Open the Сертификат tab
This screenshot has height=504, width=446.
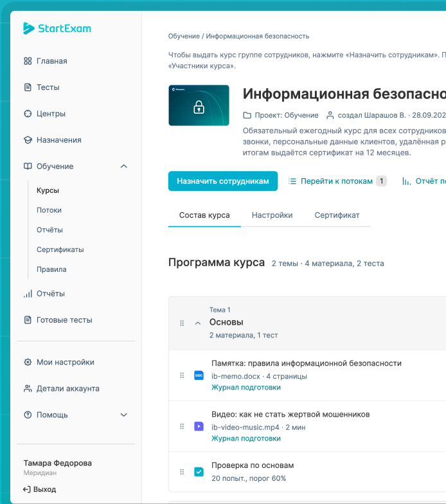coord(337,215)
